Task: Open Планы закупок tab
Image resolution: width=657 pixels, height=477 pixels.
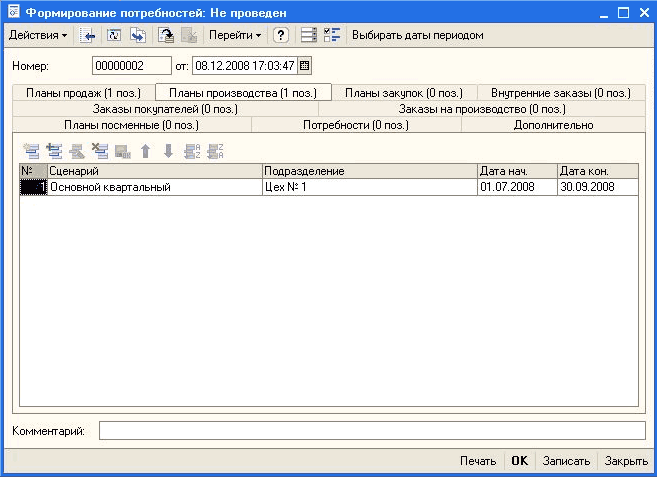Action: click(404, 93)
